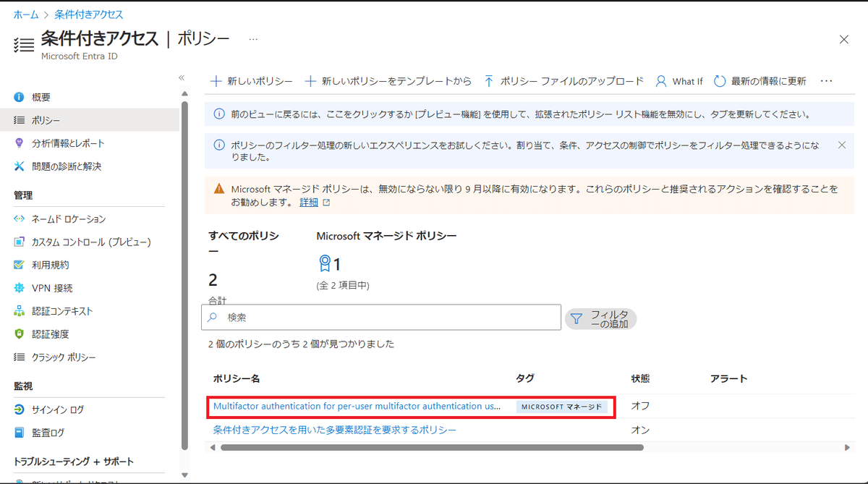
Task: Click 新しいポリシー to create a policy
Action: [251, 81]
